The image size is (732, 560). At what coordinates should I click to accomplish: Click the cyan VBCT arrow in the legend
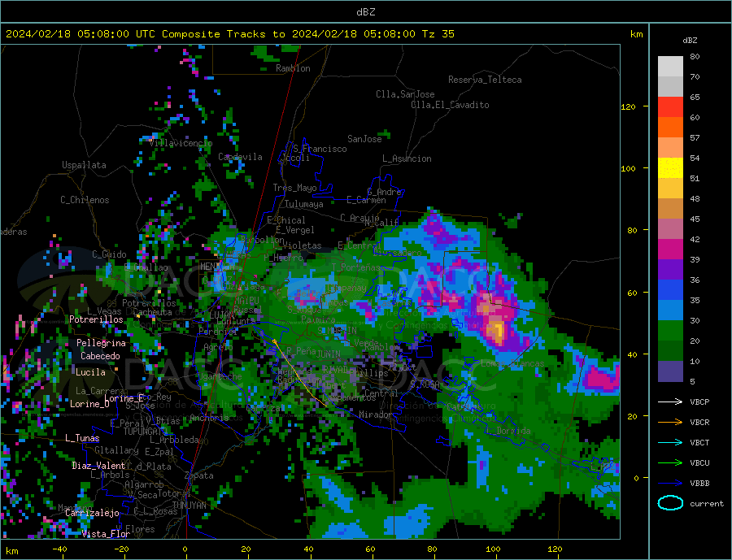[x=670, y=442]
